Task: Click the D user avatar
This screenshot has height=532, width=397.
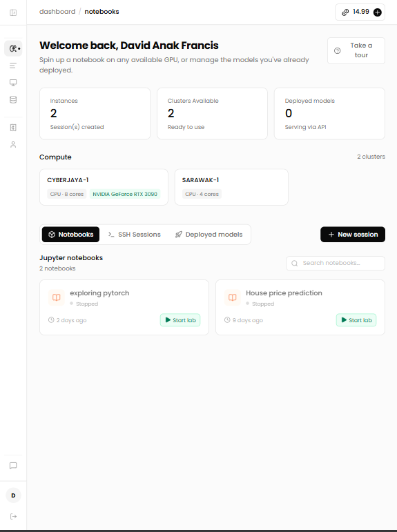Action: point(13,495)
